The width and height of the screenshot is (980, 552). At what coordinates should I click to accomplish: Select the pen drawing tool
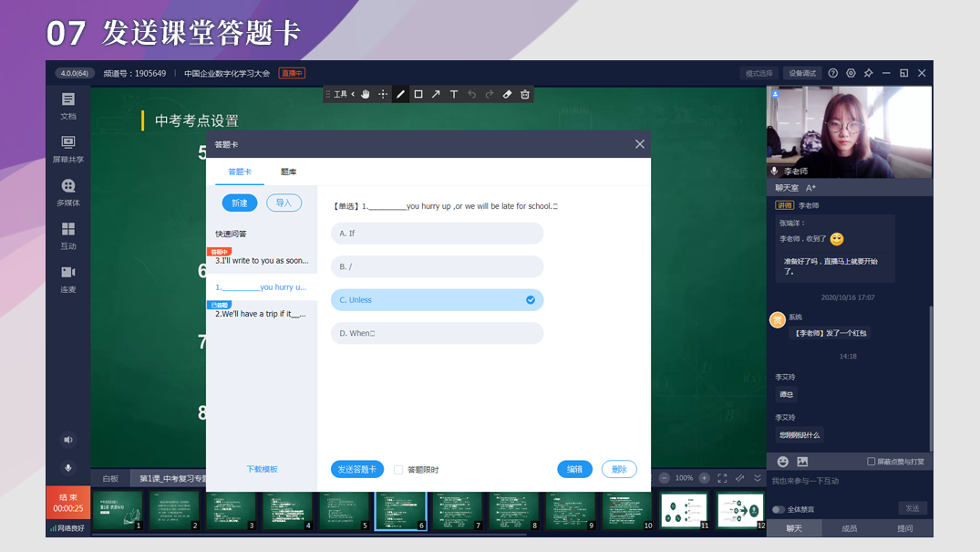(400, 94)
